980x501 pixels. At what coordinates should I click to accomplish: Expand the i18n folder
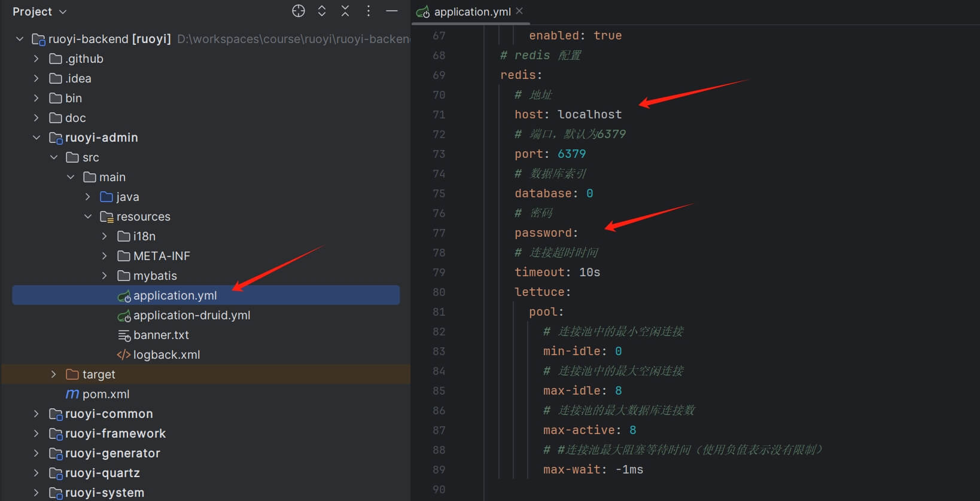pyautogui.click(x=105, y=236)
